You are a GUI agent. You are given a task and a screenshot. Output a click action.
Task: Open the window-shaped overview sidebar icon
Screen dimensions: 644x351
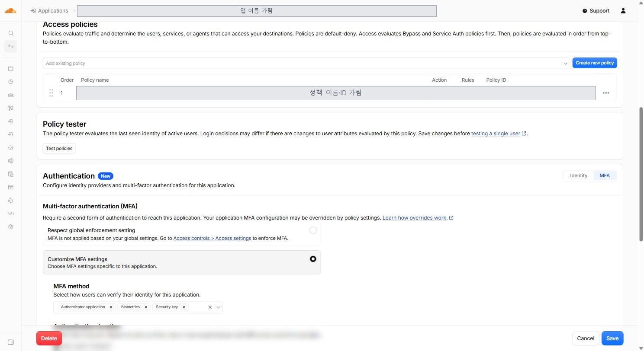tap(11, 69)
